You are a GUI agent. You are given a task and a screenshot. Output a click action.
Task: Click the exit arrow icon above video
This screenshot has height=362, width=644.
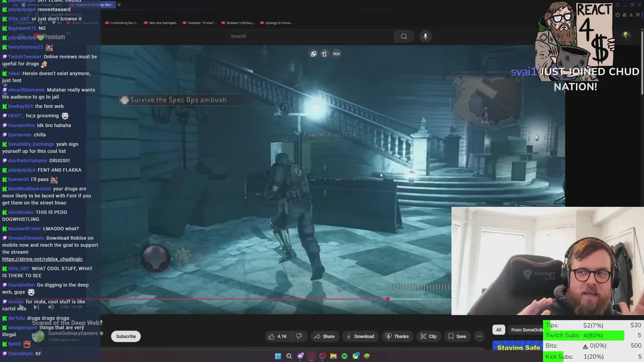324,54
